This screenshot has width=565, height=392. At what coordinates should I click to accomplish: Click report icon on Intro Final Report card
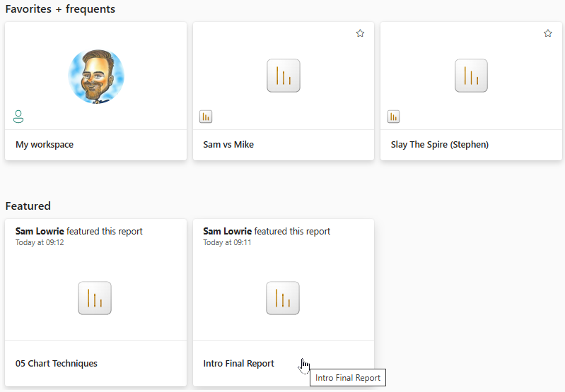click(x=283, y=298)
